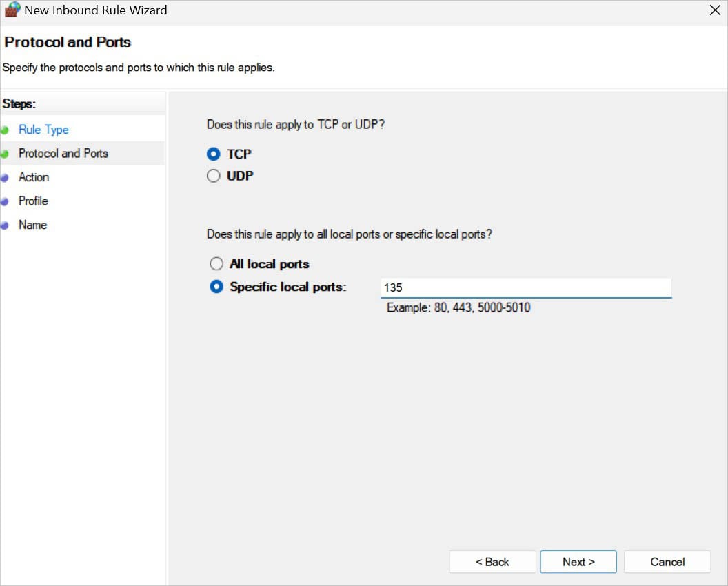
Task: Enable the All local ports option
Action: pyautogui.click(x=216, y=264)
